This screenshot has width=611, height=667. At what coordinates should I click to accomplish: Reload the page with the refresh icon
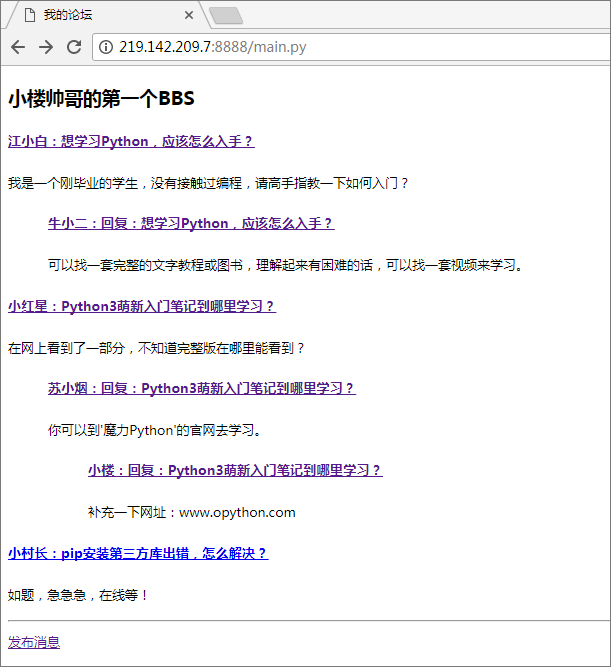[74, 47]
